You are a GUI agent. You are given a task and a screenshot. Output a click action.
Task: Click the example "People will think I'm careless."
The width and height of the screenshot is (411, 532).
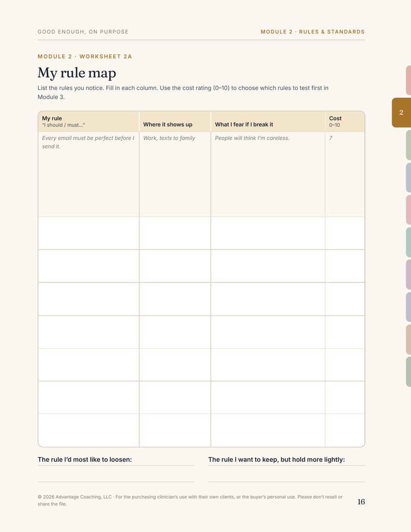click(252, 138)
